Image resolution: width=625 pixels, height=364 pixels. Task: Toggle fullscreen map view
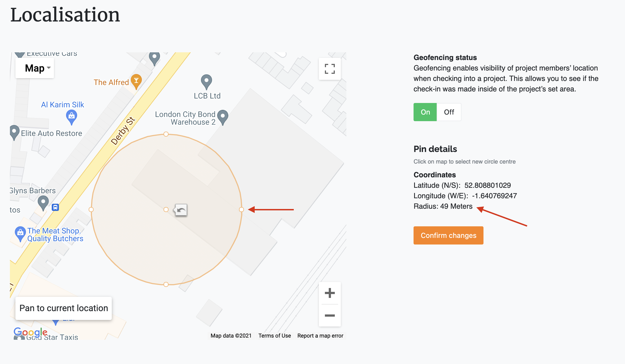[330, 69]
